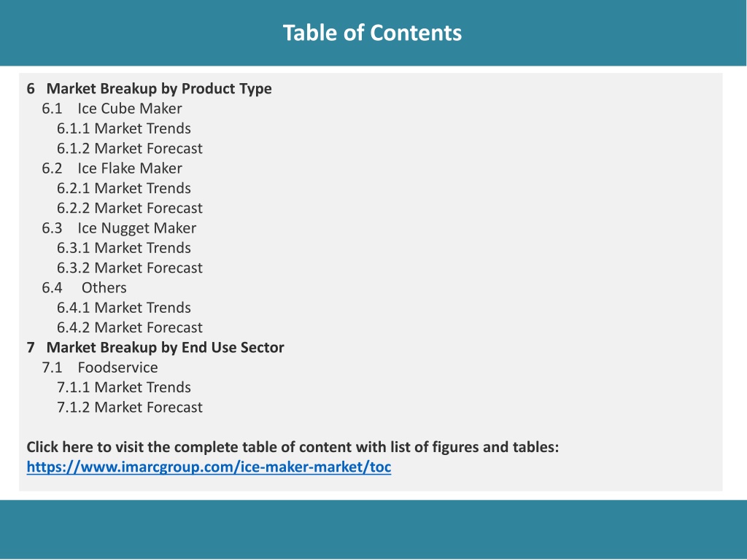Open the imarcgroup ice-maker-market toc link

pyautogui.click(x=209, y=467)
